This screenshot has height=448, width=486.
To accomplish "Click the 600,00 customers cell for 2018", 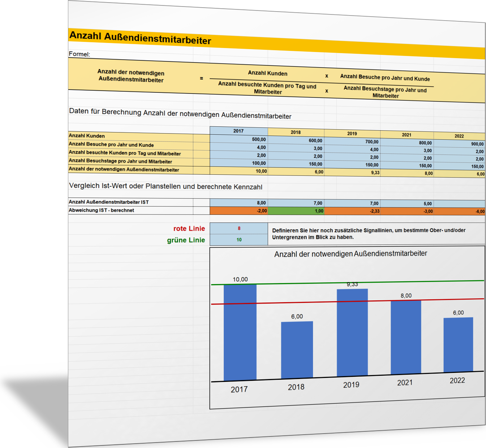I will (296, 140).
